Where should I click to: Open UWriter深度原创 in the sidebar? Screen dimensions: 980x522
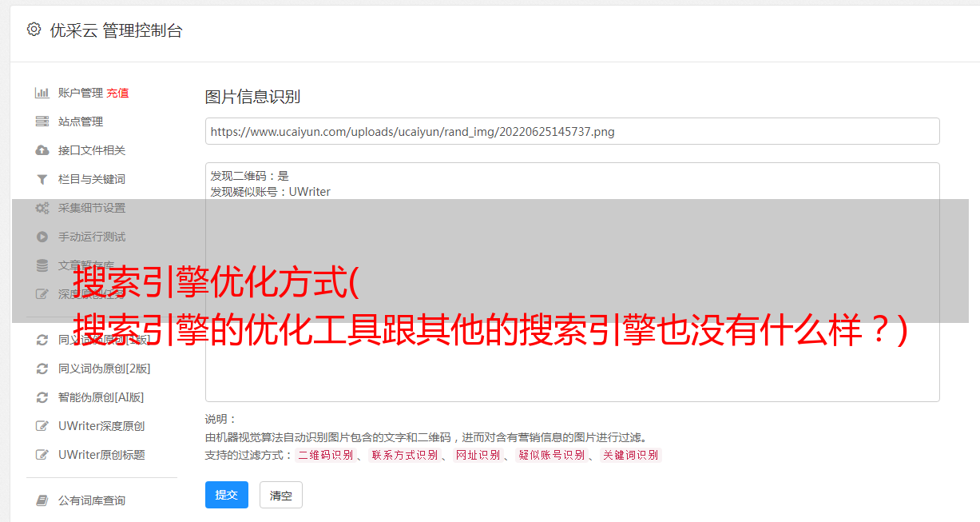(x=101, y=426)
